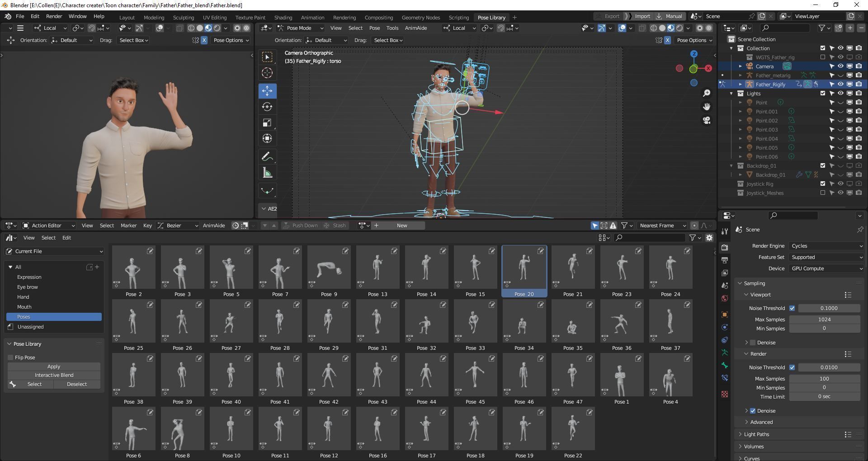Toggle Lights collection exclude checkbox

823,93
